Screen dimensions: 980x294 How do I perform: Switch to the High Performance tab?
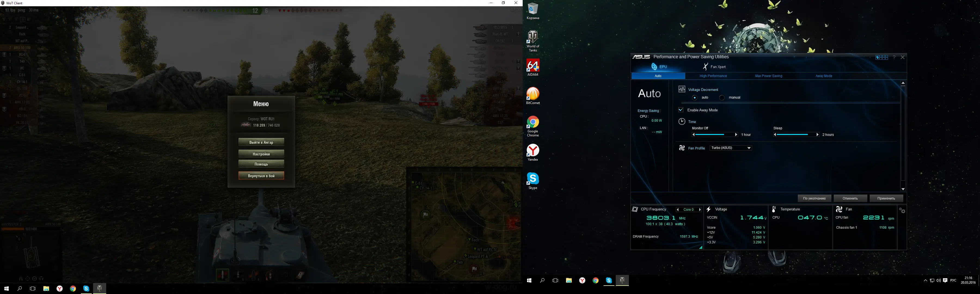[713, 76]
